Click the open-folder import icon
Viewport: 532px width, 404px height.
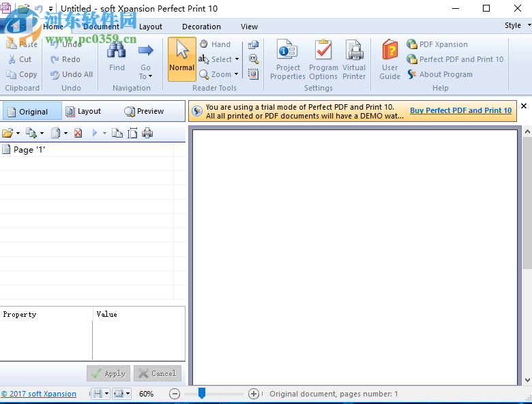pos(8,134)
